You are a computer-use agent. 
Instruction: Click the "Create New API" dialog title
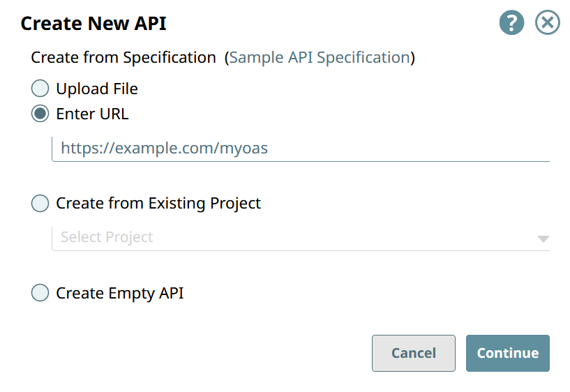[x=93, y=24]
